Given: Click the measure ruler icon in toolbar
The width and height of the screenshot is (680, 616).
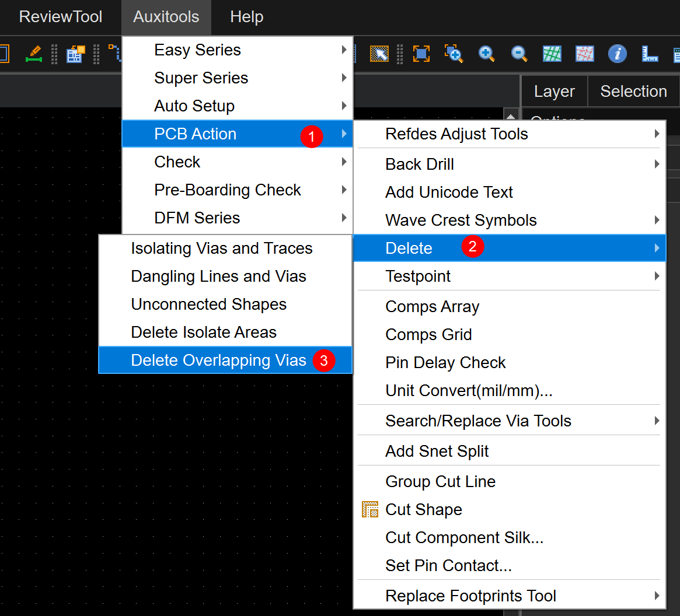Looking at the screenshot, I should coord(649,54).
